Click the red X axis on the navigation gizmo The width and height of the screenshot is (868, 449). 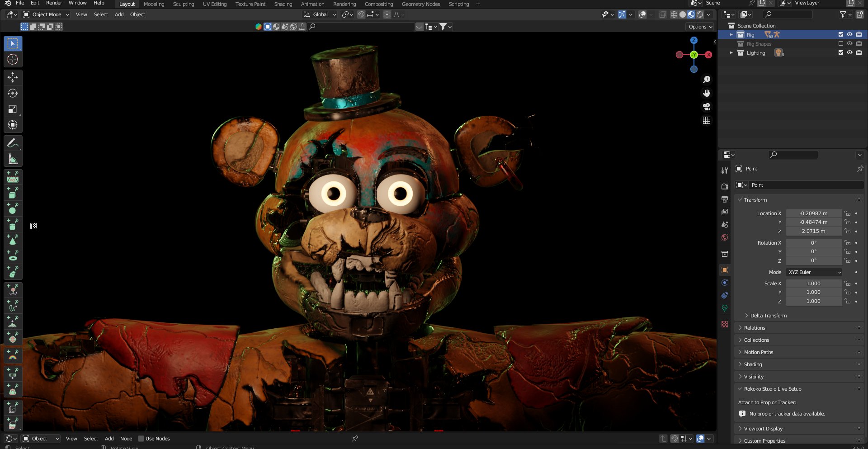click(x=708, y=55)
